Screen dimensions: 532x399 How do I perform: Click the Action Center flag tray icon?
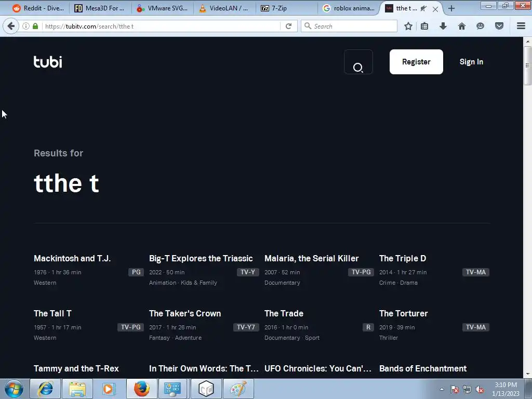pos(455,389)
